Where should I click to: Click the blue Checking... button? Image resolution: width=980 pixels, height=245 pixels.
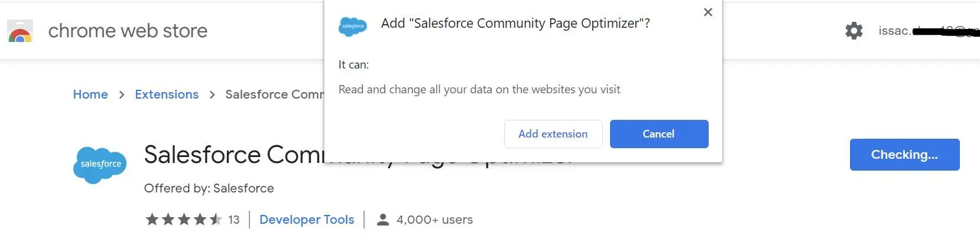point(904,155)
